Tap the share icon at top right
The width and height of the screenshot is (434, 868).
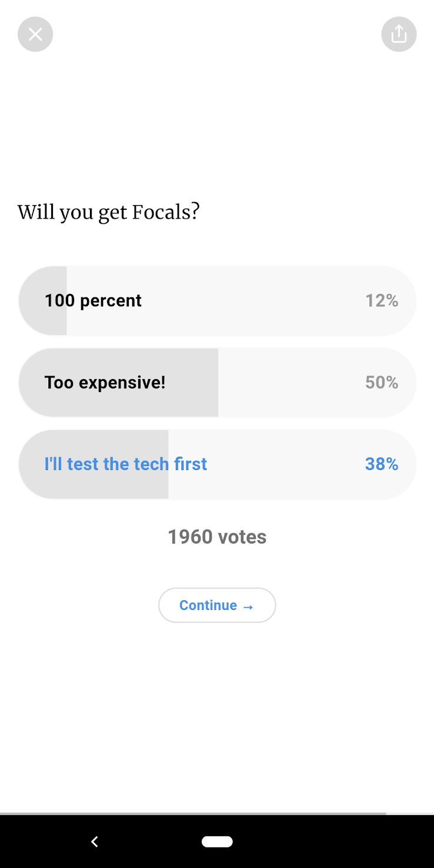[x=399, y=34]
